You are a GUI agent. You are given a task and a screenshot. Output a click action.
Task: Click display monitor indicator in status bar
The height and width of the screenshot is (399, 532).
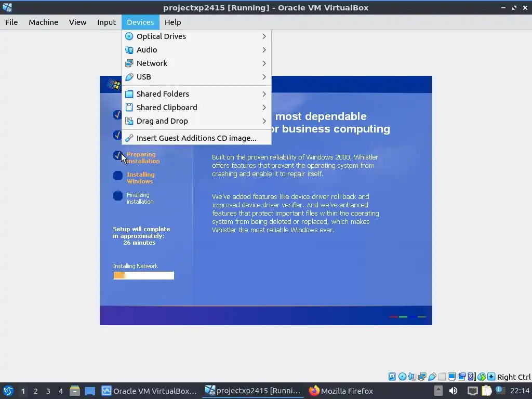(x=451, y=376)
